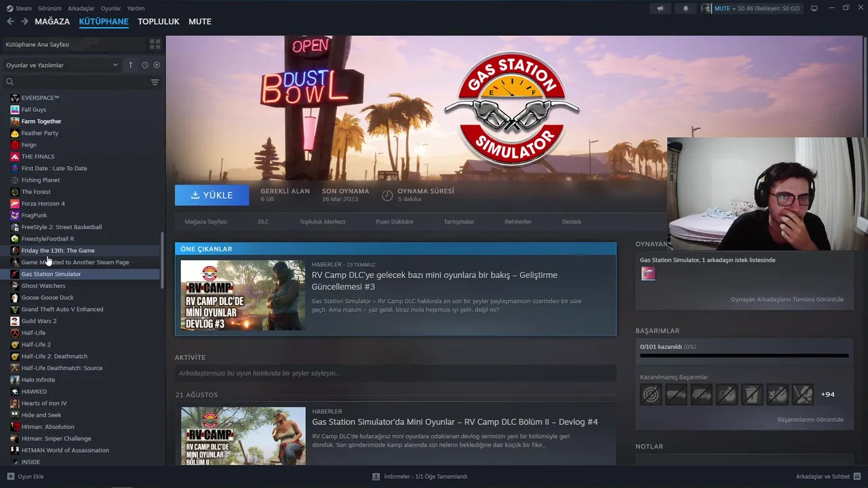
Task: Click the recent activity clock icon
Action: click(x=145, y=65)
